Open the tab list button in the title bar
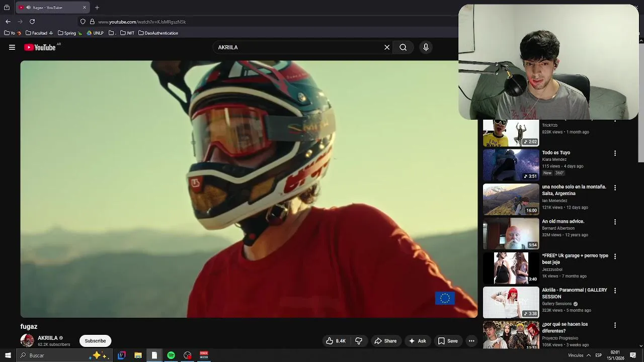The image size is (644, 362). 7,8
